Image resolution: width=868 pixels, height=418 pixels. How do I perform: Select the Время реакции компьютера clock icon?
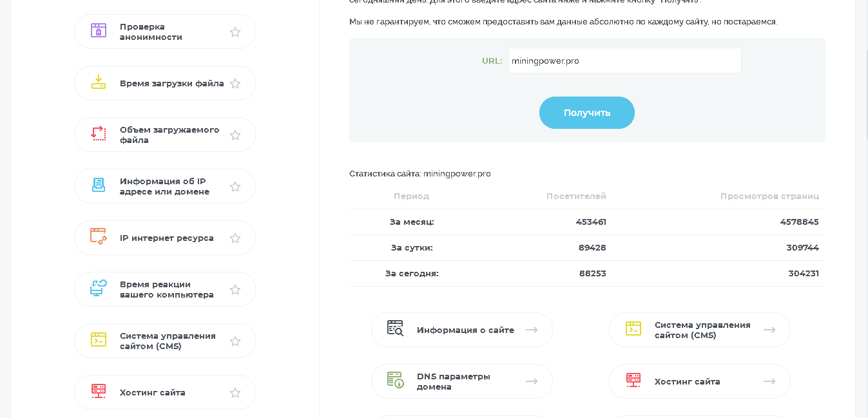tap(98, 289)
